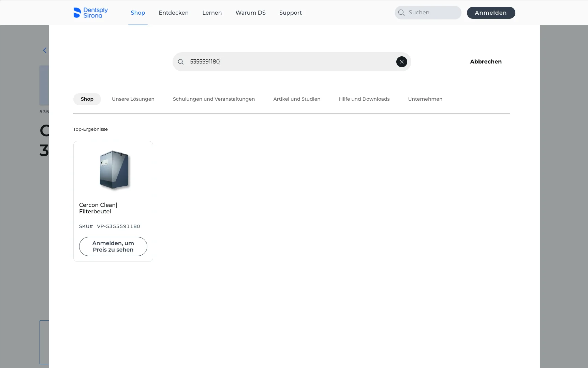Switch to Artikel und Studien tab

297,99
